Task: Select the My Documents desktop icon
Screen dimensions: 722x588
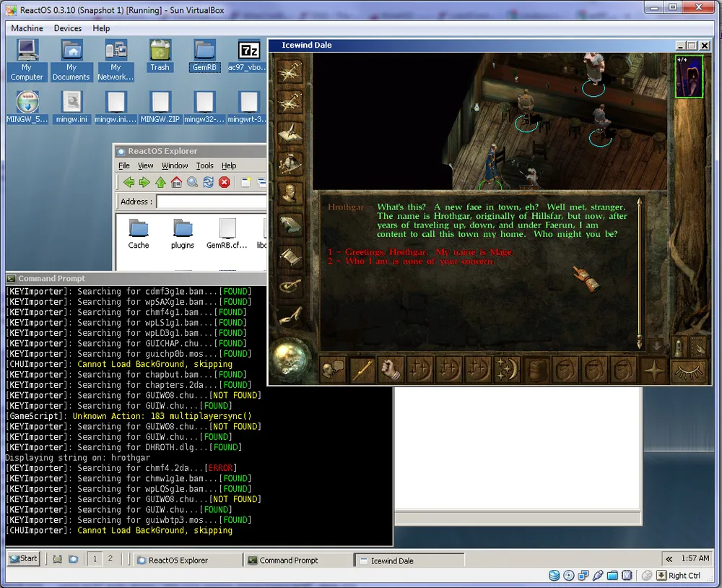Action: point(71,61)
